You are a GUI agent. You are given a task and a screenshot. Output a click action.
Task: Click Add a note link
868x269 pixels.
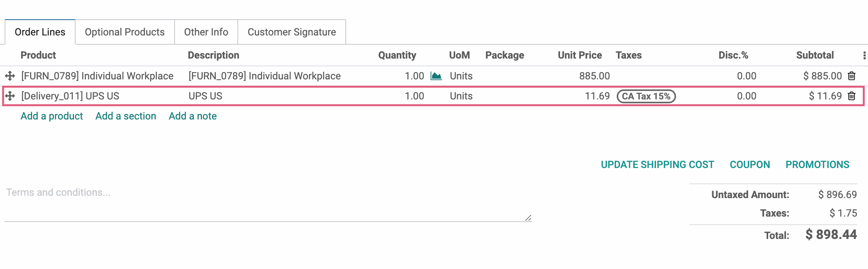pyautogui.click(x=193, y=116)
